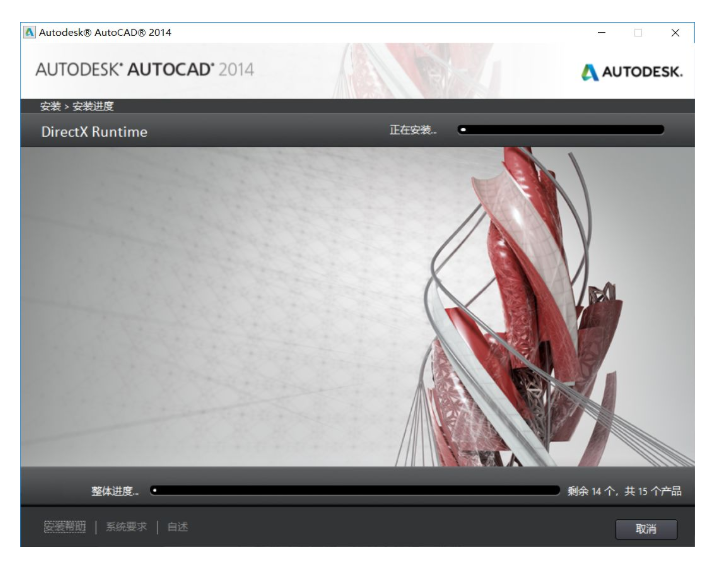Click the 整体进度 overall progress bar
The image size is (720, 564).
[x=355, y=491]
